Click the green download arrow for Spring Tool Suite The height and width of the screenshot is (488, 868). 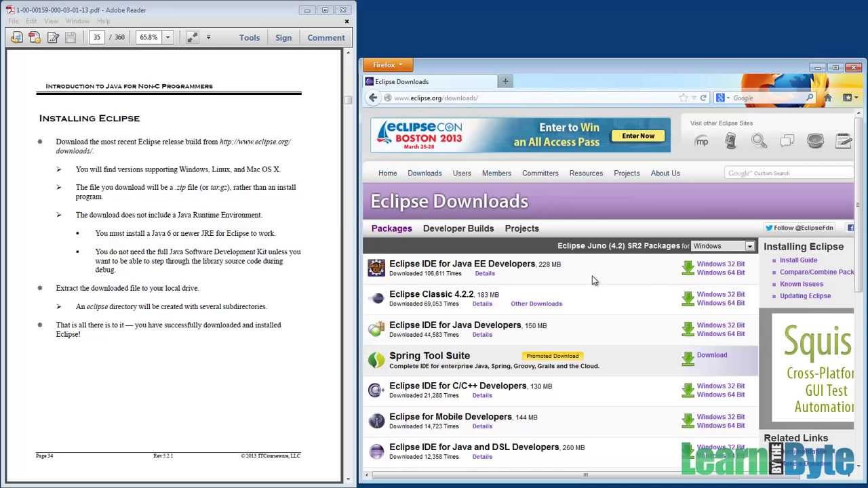[x=688, y=359]
